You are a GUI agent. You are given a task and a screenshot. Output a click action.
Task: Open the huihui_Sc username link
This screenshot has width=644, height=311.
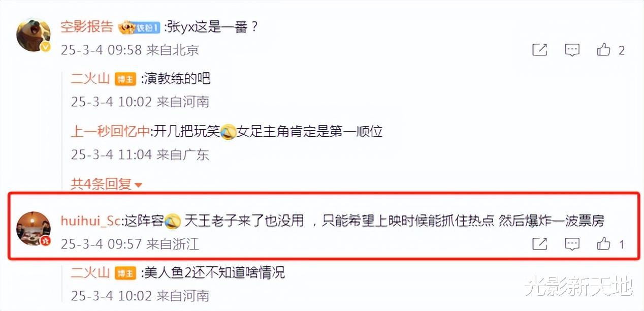tap(91, 221)
